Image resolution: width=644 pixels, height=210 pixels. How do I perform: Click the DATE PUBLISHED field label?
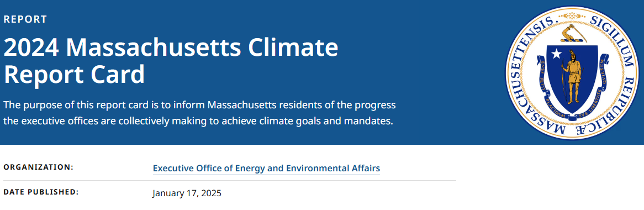(41, 192)
